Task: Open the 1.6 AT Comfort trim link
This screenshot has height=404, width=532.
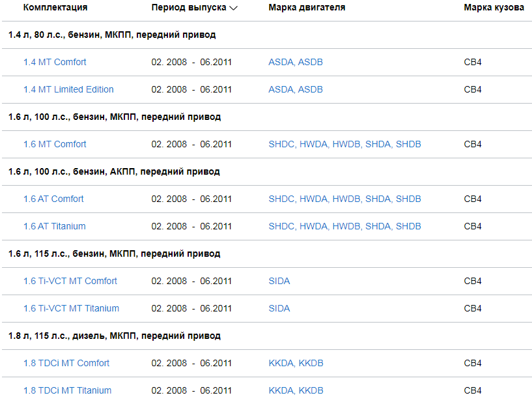Action: [x=53, y=199]
